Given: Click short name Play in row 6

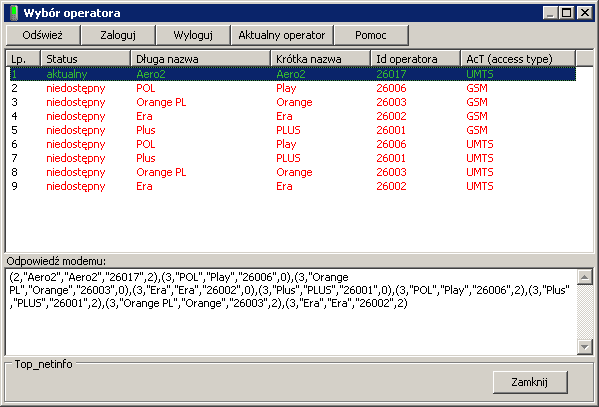Looking at the screenshot, I should [286, 144].
